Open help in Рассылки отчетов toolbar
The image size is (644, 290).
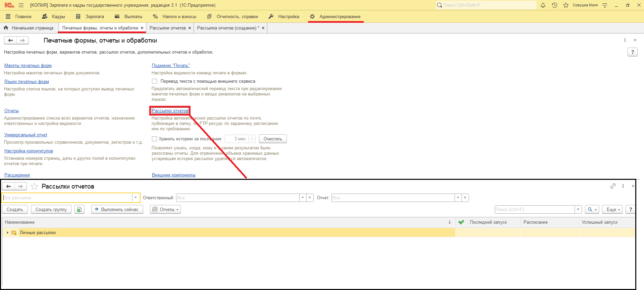tap(631, 209)
